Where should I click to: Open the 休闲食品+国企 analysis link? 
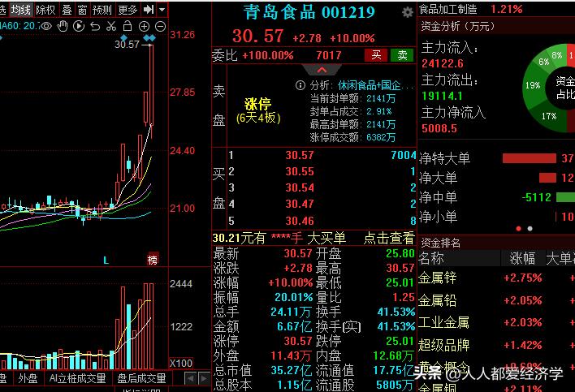[x=374, y=85]
